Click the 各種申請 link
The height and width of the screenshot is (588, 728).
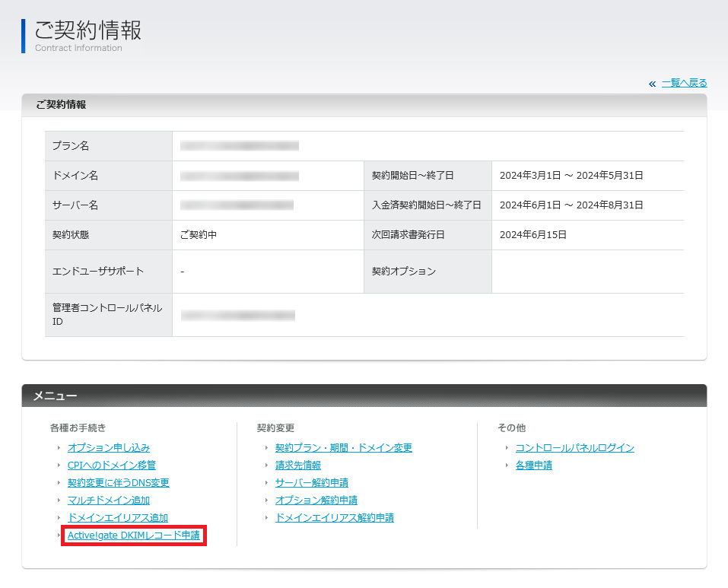533,466
